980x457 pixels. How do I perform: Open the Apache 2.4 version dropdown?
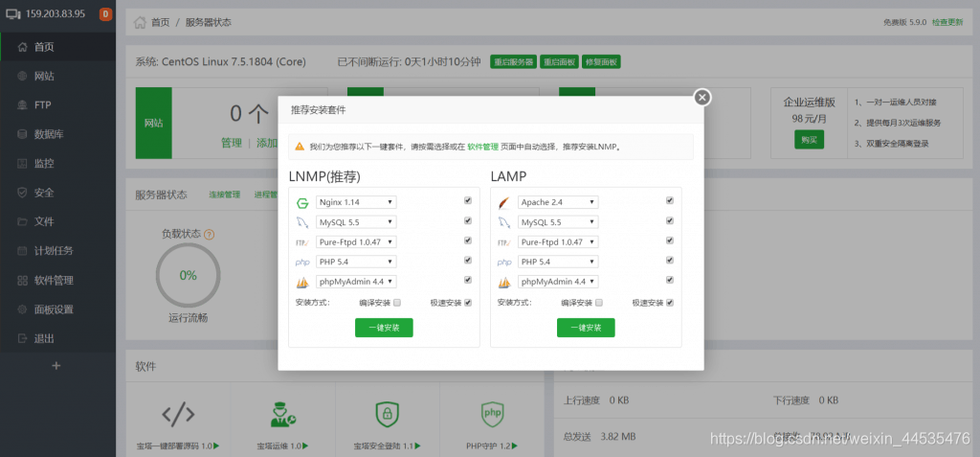coord(558,202)
